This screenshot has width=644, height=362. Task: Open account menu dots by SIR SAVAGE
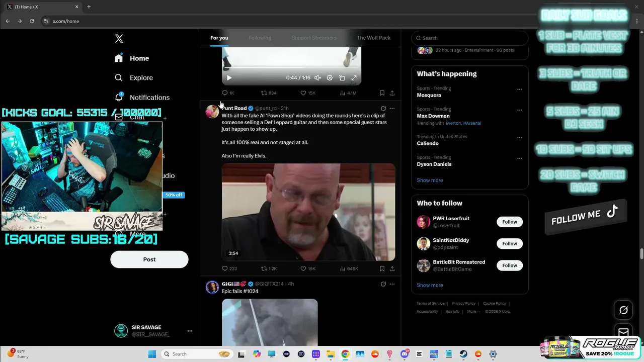point(190,331)
